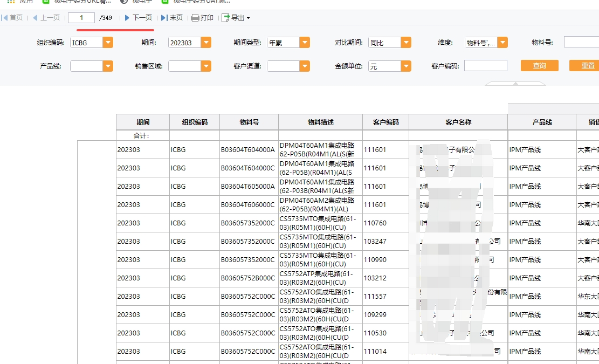Click description DPM04T60AM2集成电路 cell
Viewport: 599px width, 364px height.
pyautogui.click(x=320, y=205)
